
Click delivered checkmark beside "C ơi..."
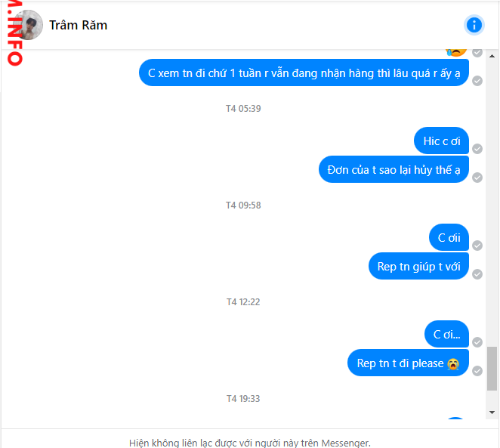click(477, 342)
